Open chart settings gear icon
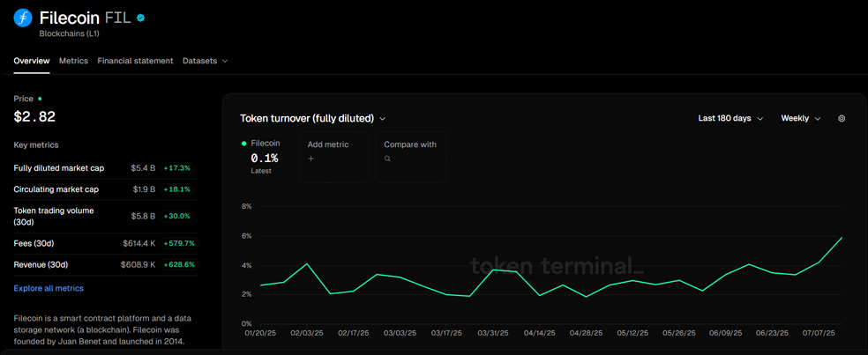This screenshot has height=355, width=868. pyautogui.click(x=842, y=118)
